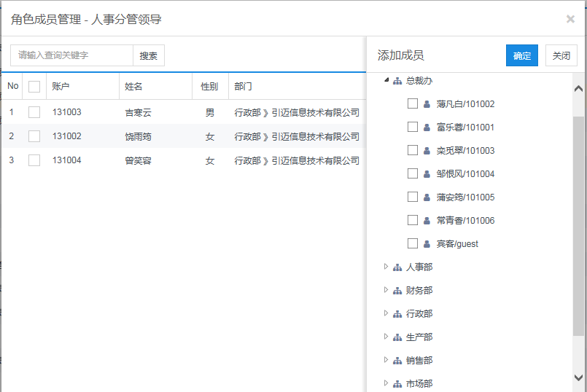587x392 pixels.
Task: Collapse the 总裁办 tree node
Action: pyautogui.click(x=386, y=80)
